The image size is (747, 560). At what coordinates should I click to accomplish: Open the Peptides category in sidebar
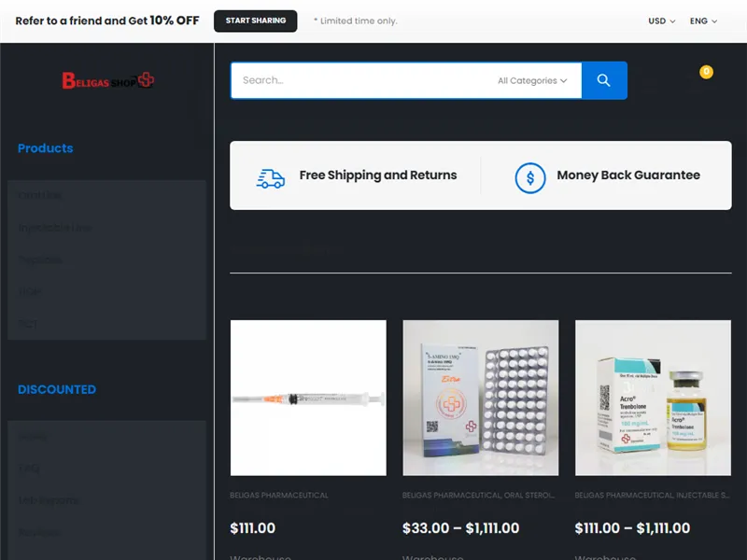point(40,259)
